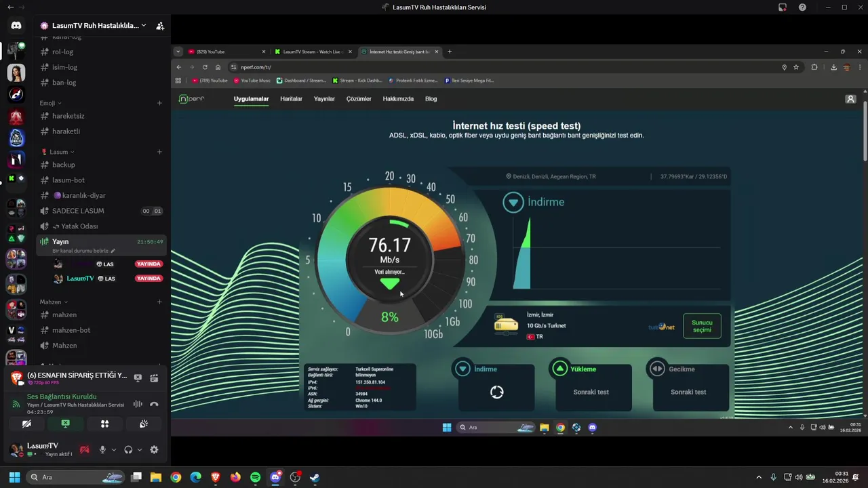Open Spotify from the Windows taskbar
The width and height of the screenshot is (868, 488).
pyautogui.click(x=255, y=477)
